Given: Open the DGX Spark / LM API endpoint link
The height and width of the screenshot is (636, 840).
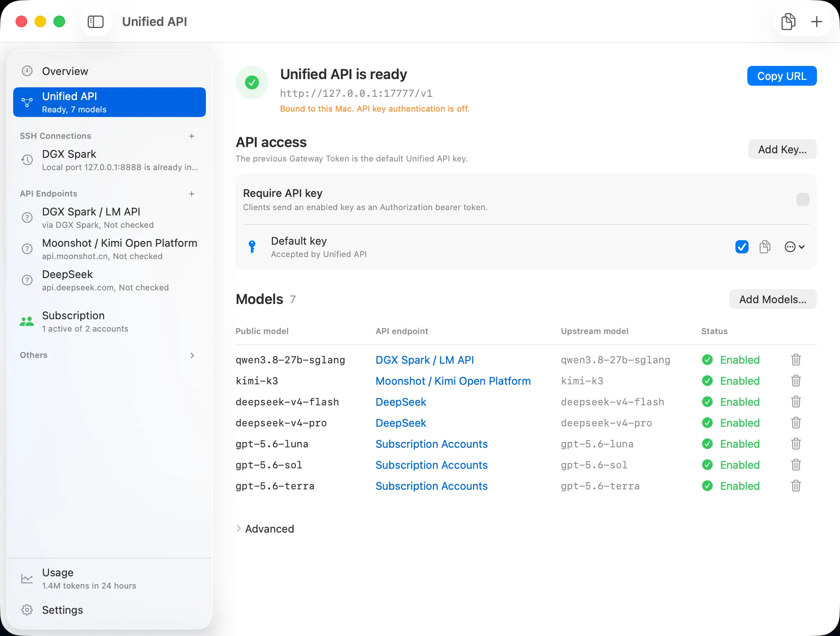Looking at the screenshot, I should (x=425, y=360).
